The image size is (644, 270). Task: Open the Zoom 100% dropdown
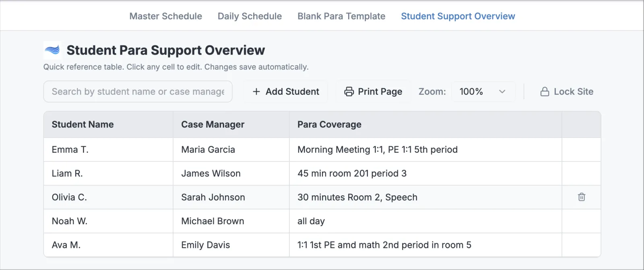pyautogui.click(x=483, y=92)
